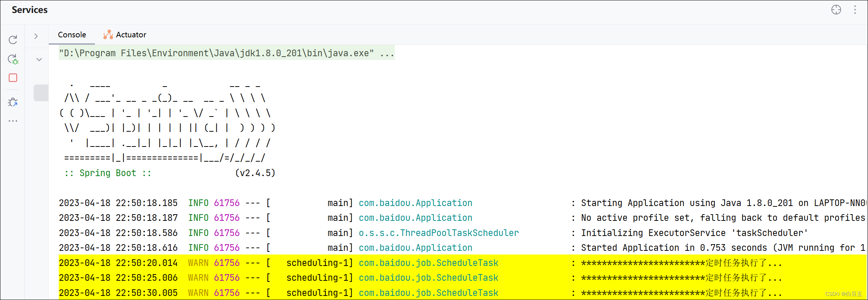The image size is (868, 300).
Task: Click 'com.baidou.job.ScheduleTask' on the 22:50:20.014 line
Action: 428,263
